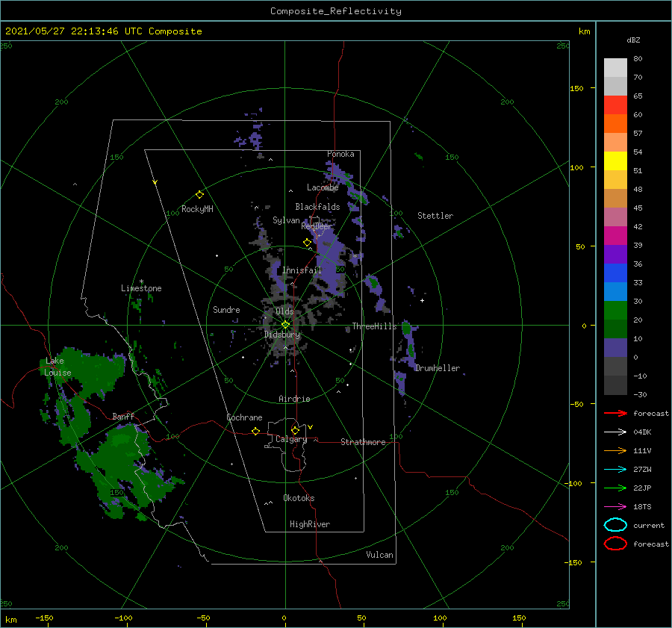This screenshot has height=628, width=672.
Task: Click the red forecast ellipse legend icon
Action: (615, 544)
